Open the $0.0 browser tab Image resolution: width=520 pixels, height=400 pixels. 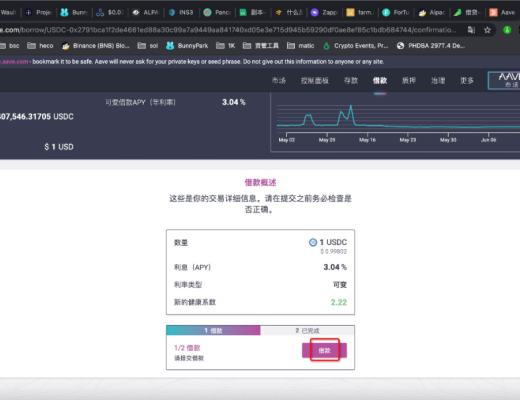click(110, 13)
